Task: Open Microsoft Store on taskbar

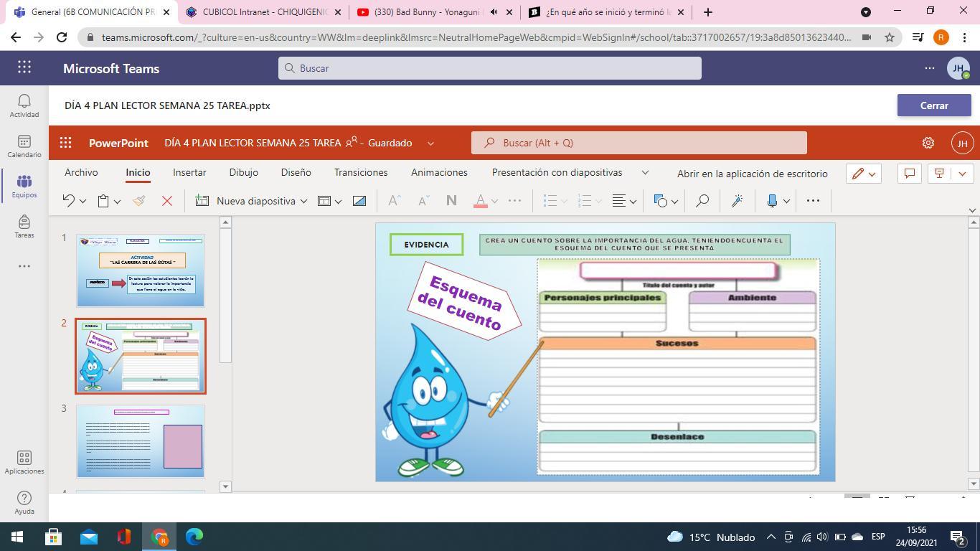Action: point(53,537)
